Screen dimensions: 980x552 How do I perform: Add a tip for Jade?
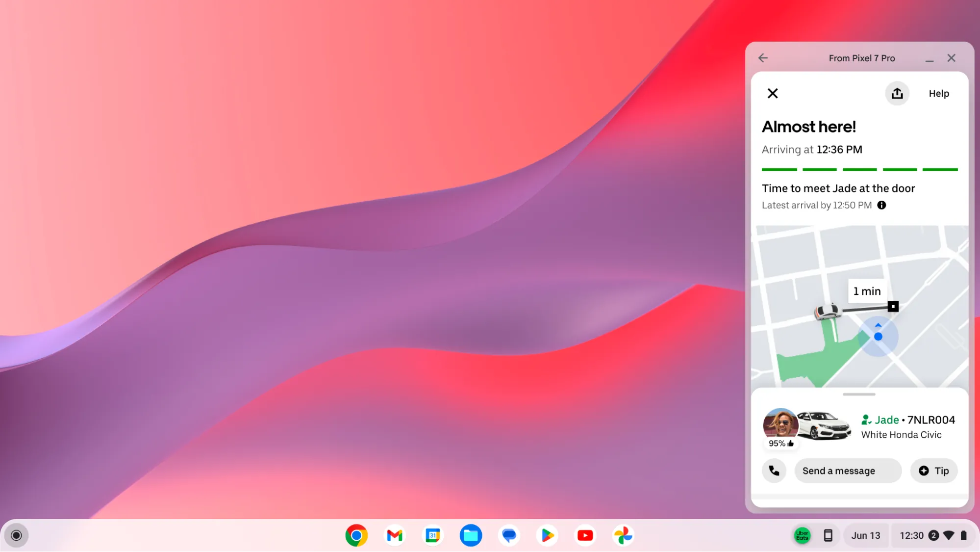933,470
